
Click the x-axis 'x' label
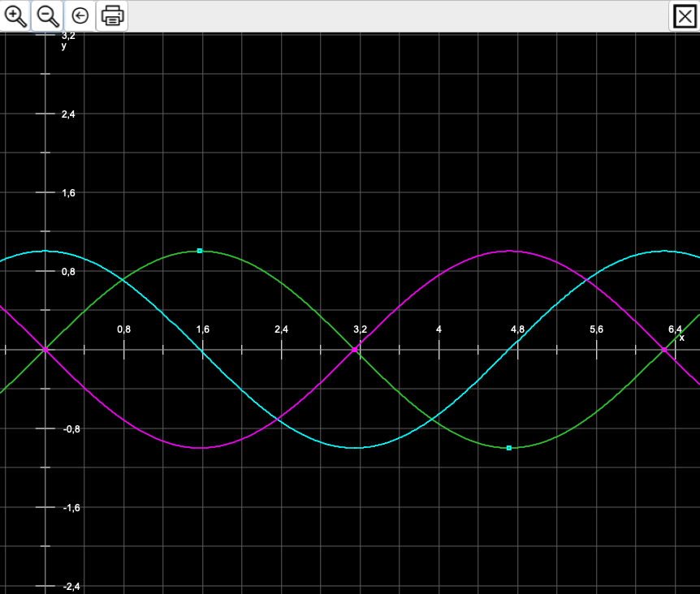pos(681,338)
